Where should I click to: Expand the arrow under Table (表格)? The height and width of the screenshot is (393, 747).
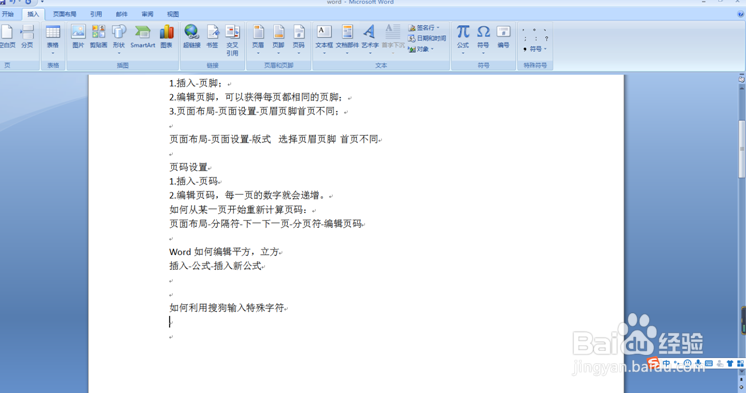[52, 53]
